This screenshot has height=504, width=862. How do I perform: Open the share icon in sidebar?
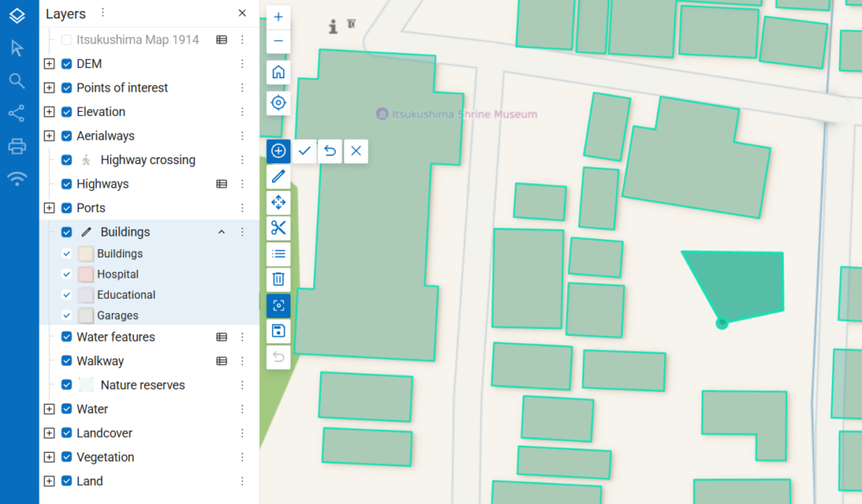(17, 114)
